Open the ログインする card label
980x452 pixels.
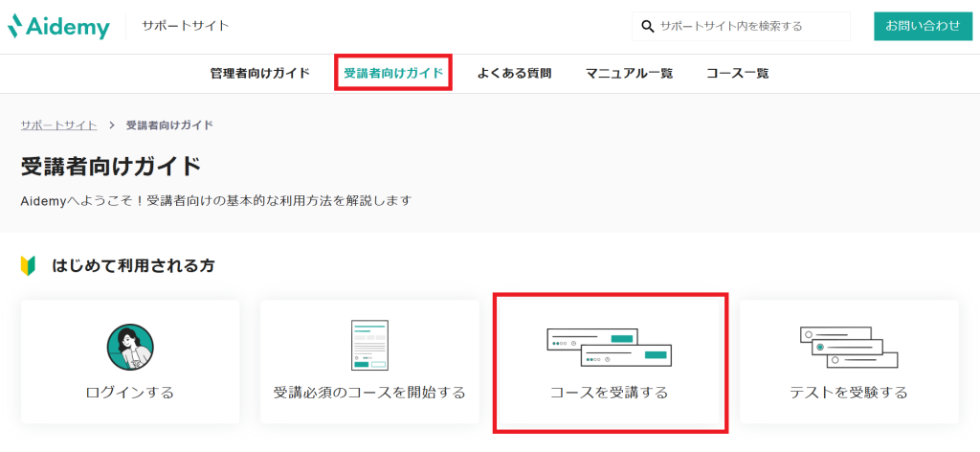click(x=130, y=393)
